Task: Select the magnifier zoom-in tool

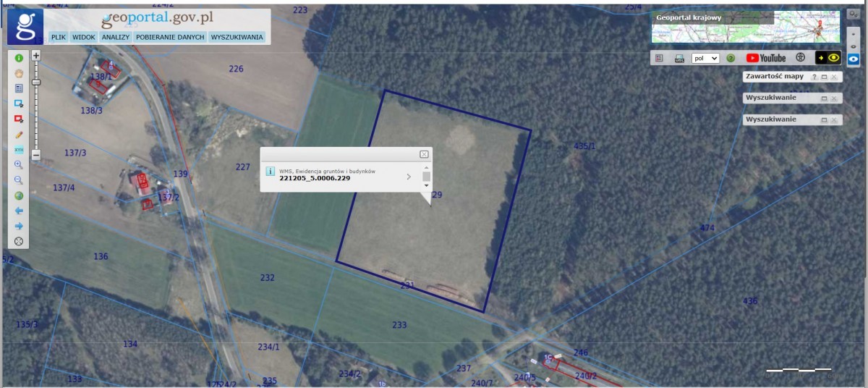Action: click(x=19, y=165)
